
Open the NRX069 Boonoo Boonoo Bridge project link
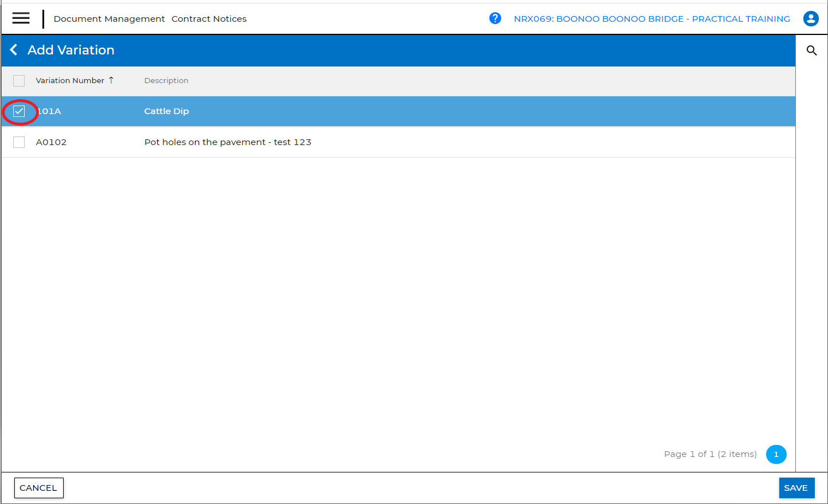(x=651, y=19)
